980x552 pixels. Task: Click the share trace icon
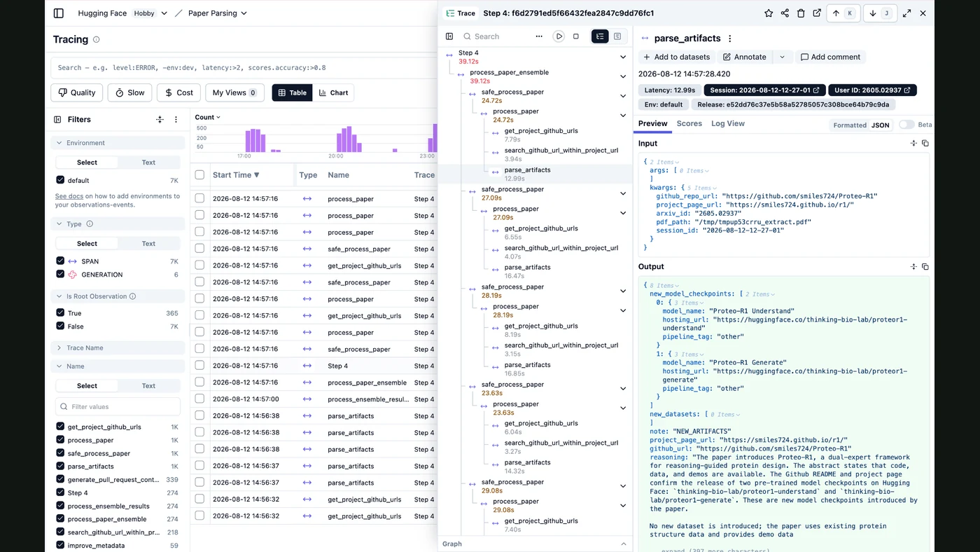click(x=785, y=13)
